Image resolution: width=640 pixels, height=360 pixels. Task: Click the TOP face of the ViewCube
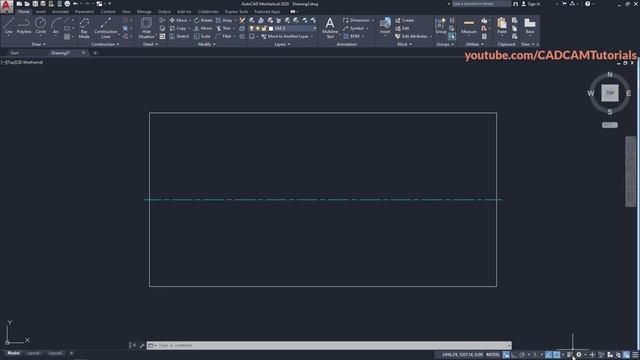[x=610, y=93]
